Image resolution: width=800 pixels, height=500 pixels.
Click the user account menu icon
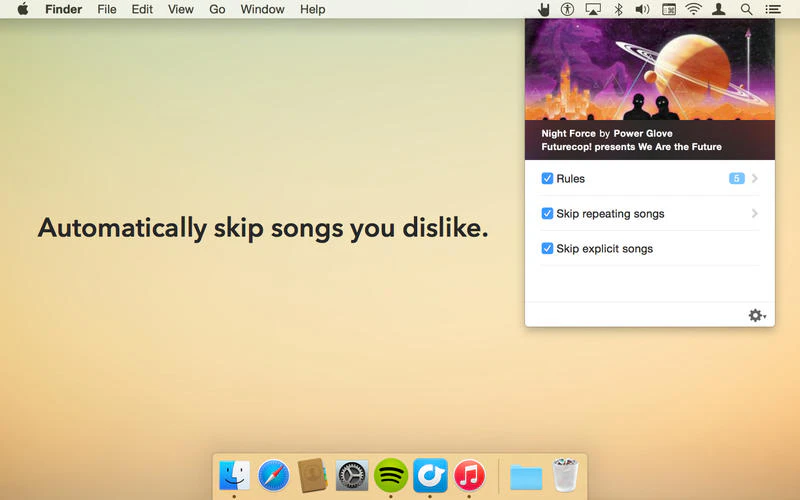719,9
